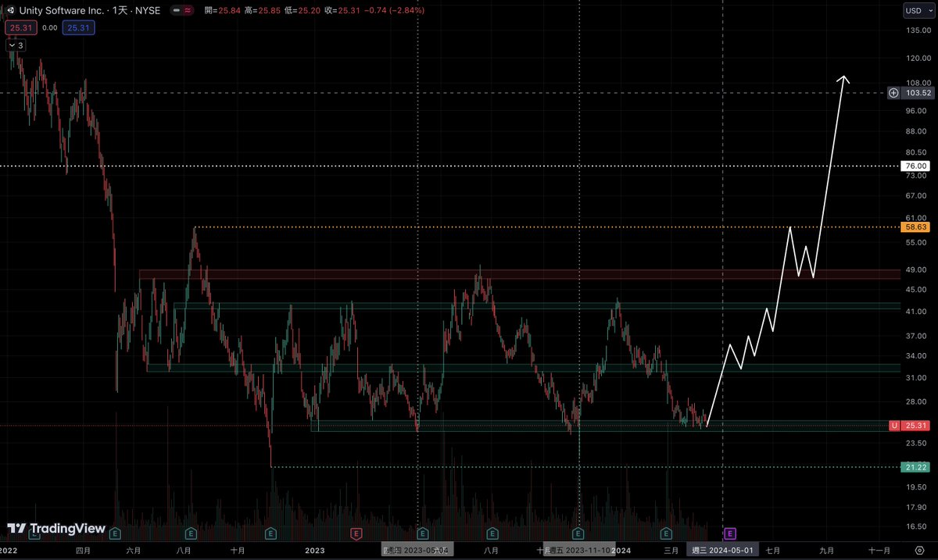Click the purple E upcoming earnings marker
The image size is (938, 560).
click(729, 533)
